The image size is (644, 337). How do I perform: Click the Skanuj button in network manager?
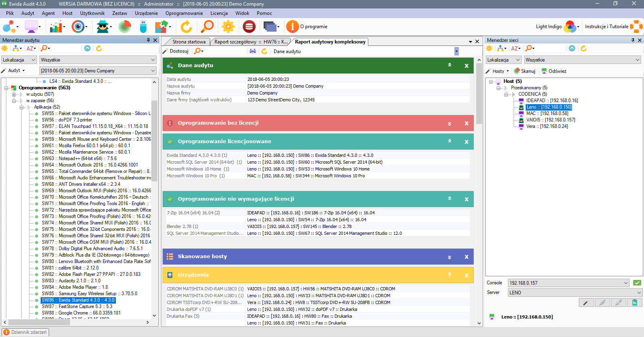click(x=524, y=71)
